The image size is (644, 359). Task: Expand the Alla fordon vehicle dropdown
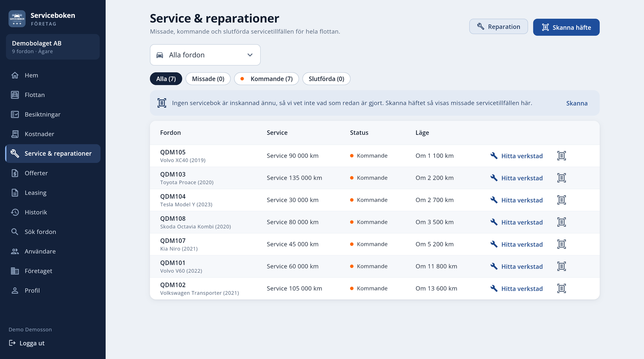tap(205, 55)
